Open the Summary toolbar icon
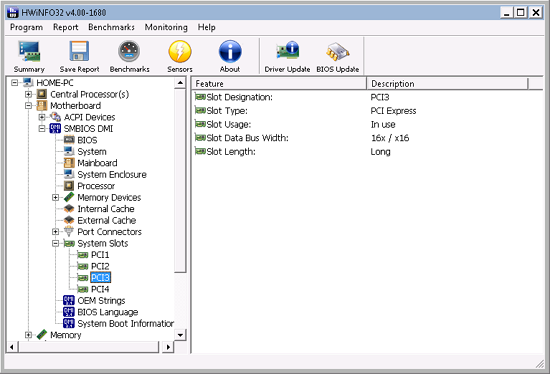Image resolution: width=550 pixels, height=374 pixels. (x=29, y=52)
